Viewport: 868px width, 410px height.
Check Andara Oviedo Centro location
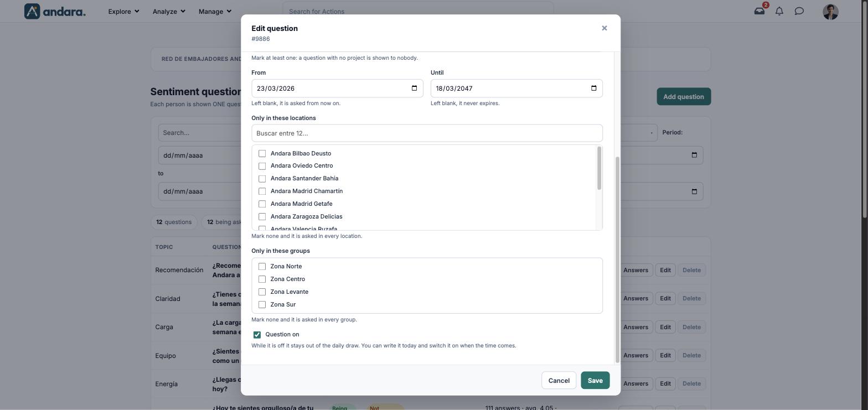tap(262, 166)
